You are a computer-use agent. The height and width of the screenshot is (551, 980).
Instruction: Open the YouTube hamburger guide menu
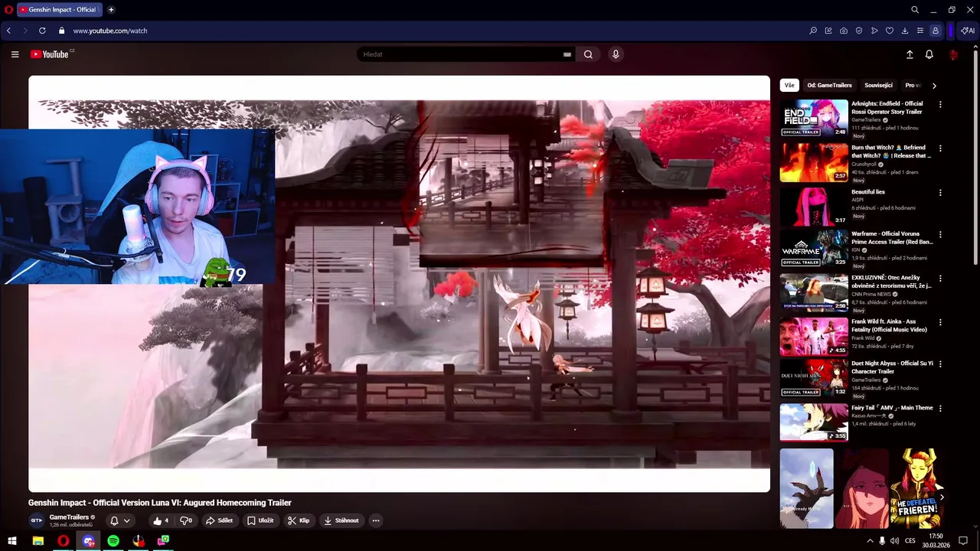[x=15, y=54]
